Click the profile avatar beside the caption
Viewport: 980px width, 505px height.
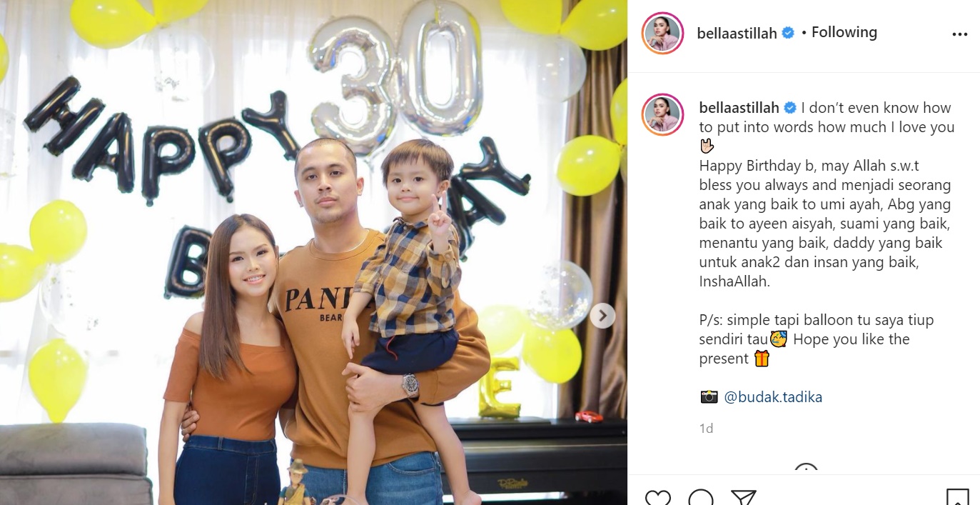[x=663, y=114]
